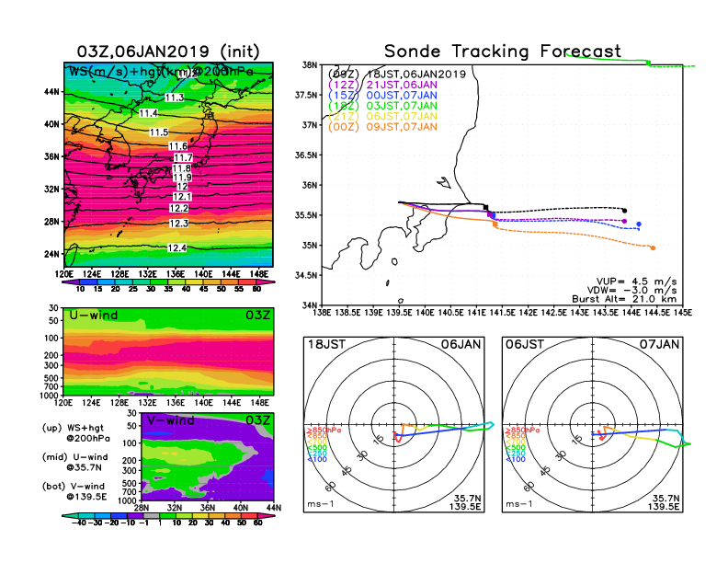Click the "12.1" height contour label
The width and height of the screenshot is (728, 563).
(182, 197)
